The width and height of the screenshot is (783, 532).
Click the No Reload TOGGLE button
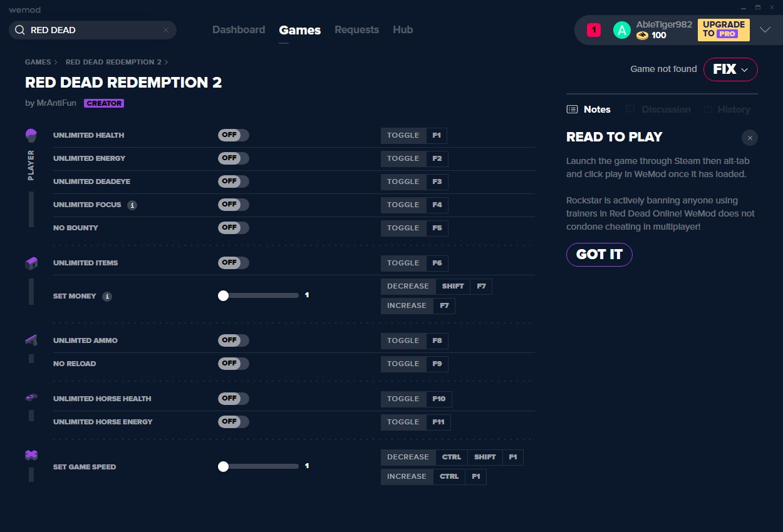403,364
